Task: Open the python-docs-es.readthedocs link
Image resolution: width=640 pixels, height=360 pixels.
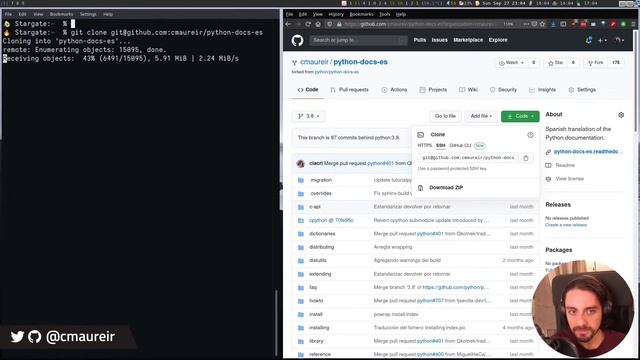Action: (588, 152)
